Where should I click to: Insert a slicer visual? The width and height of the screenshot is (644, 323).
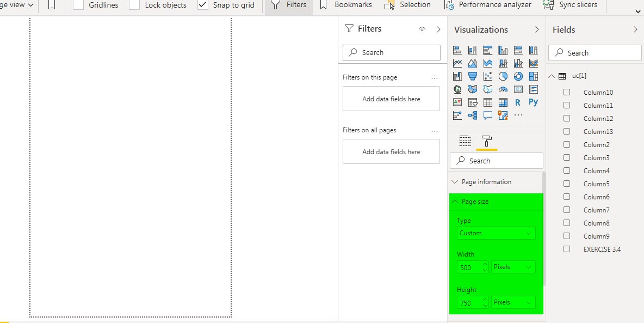472,102
